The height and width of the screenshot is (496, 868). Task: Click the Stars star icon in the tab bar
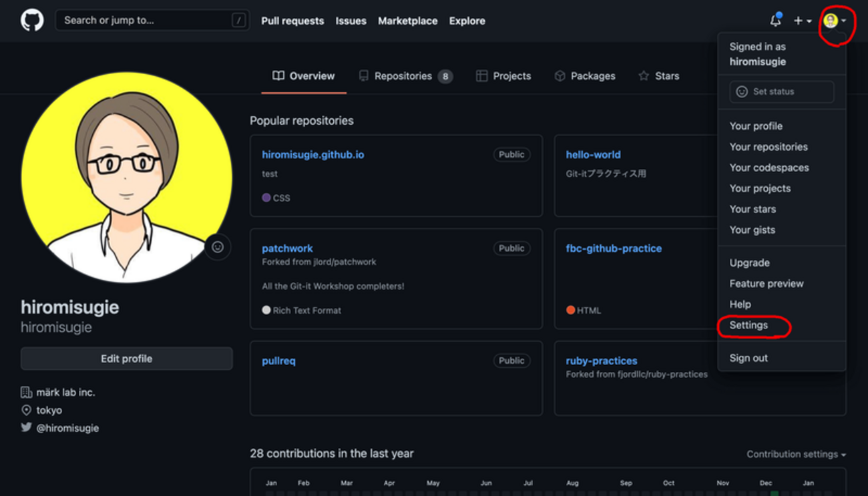[x=642, y=75]
